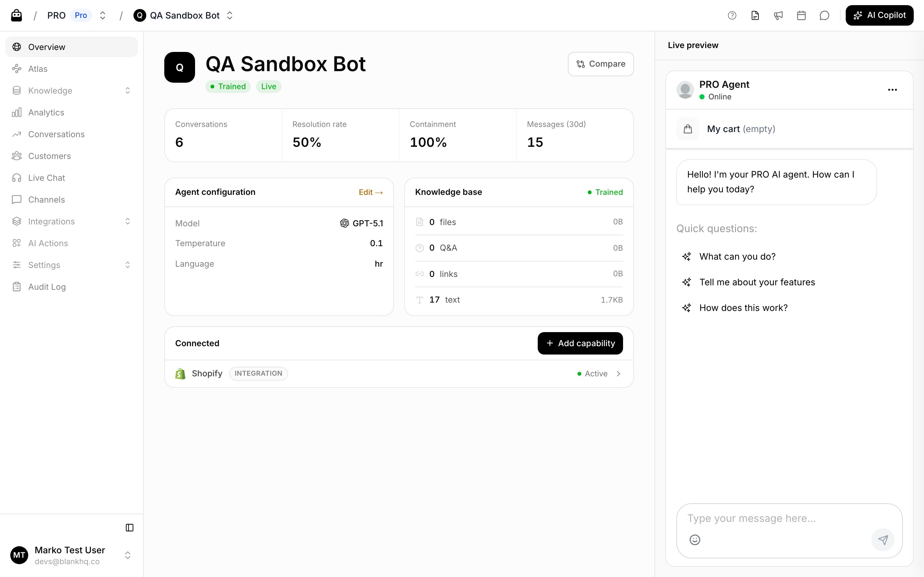The image size is (924, 577).
Task: Open the calendar icon in top bar
Action: [x=801, y=15]
